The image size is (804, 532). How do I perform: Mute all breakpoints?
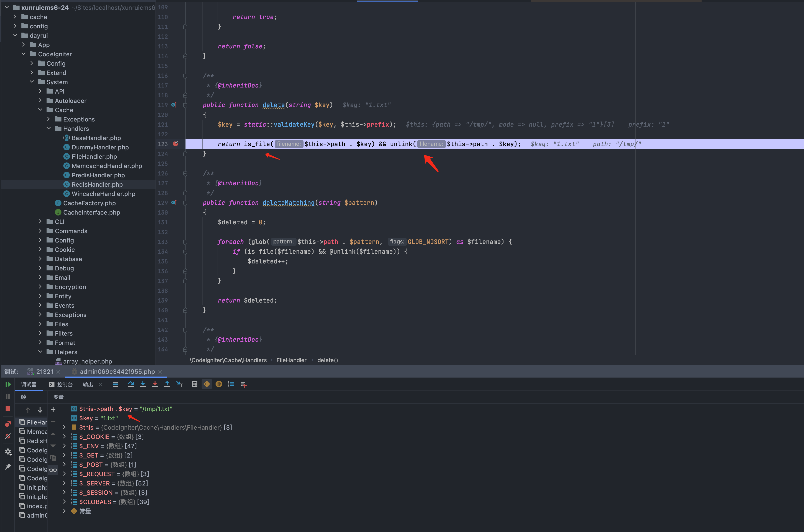coord(8,436)
